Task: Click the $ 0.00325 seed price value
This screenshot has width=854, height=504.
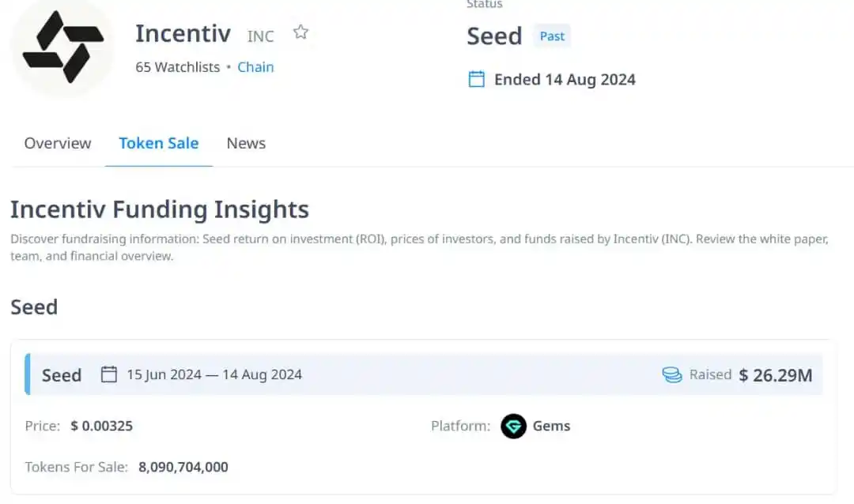Action: tap(102, 426)
